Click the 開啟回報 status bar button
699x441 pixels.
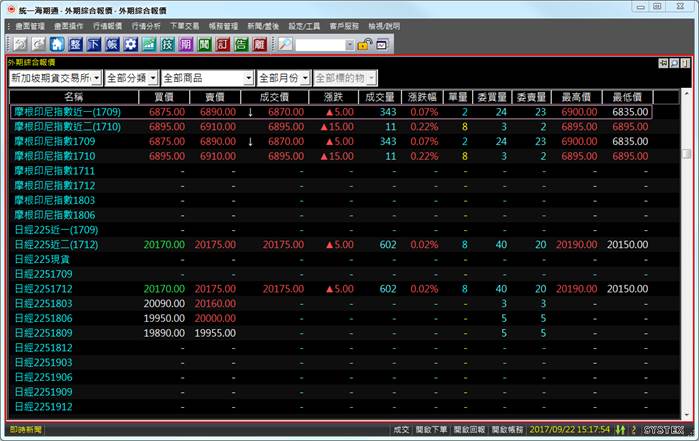469,430
